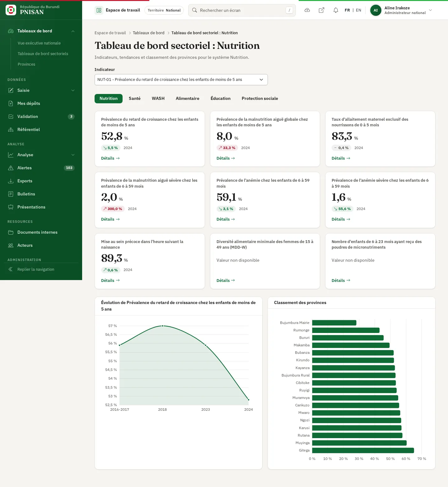Click the Gitega bar in province ranking
This screenshot has width=448, height=487.
point(363,450)
